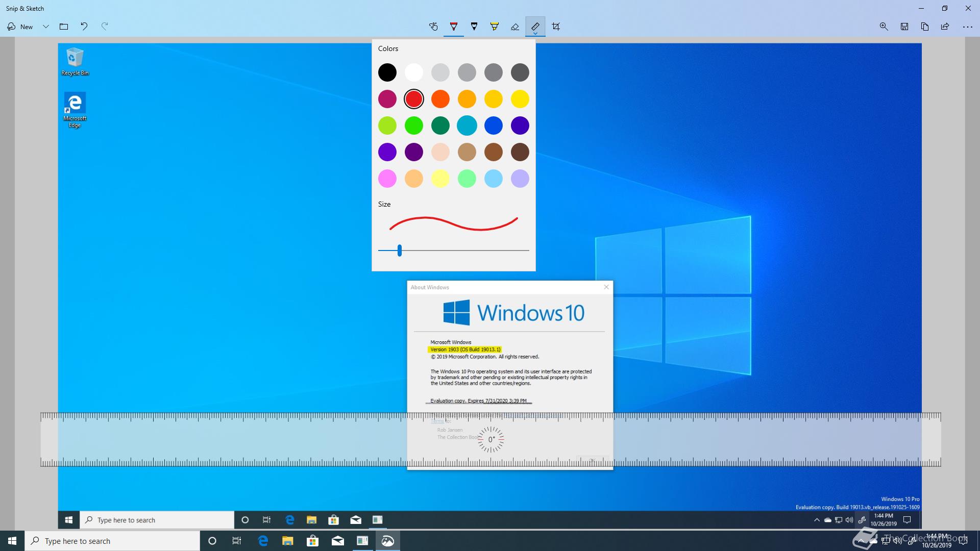
Task: Pick the lime green color swatch
Action: pos(387,126)
